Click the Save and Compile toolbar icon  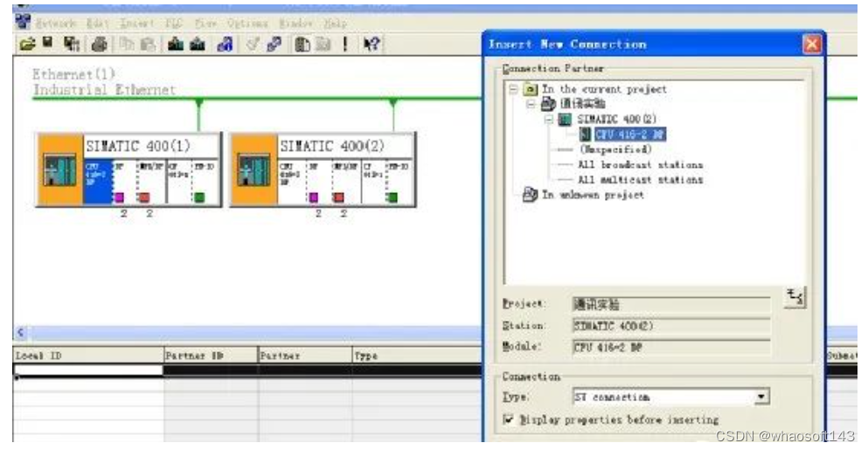[x=72, y=44]
